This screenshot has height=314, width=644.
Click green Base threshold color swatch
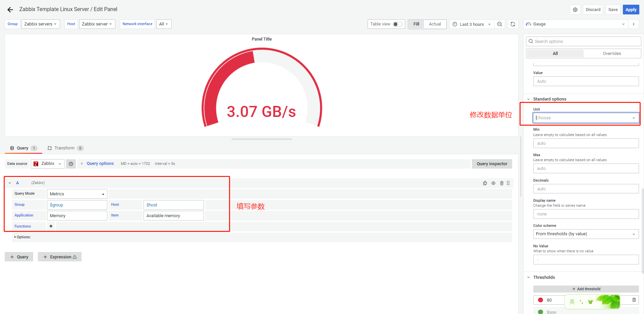[540, 312]
